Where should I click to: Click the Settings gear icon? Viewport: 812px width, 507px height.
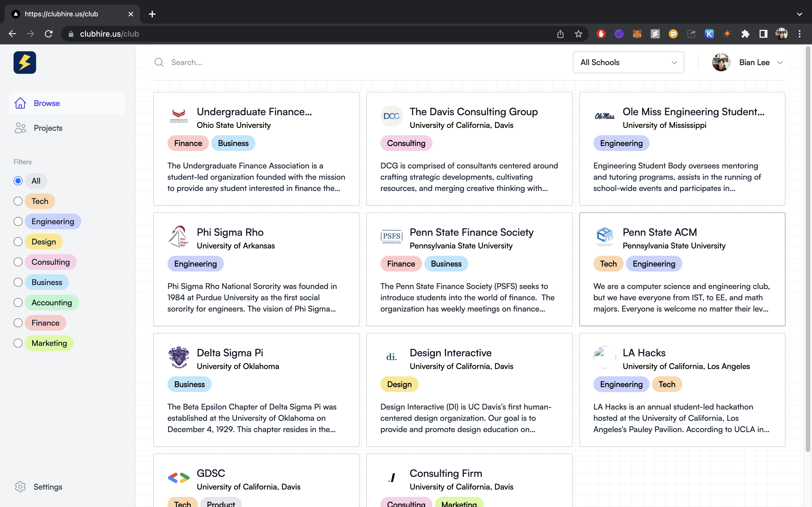point(20,486)
